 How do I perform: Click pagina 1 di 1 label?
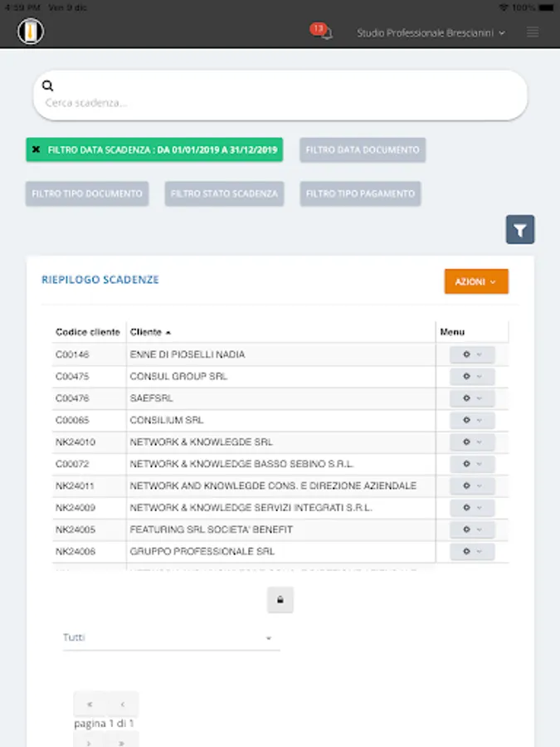pyautogui.click(x=105, y=723)
